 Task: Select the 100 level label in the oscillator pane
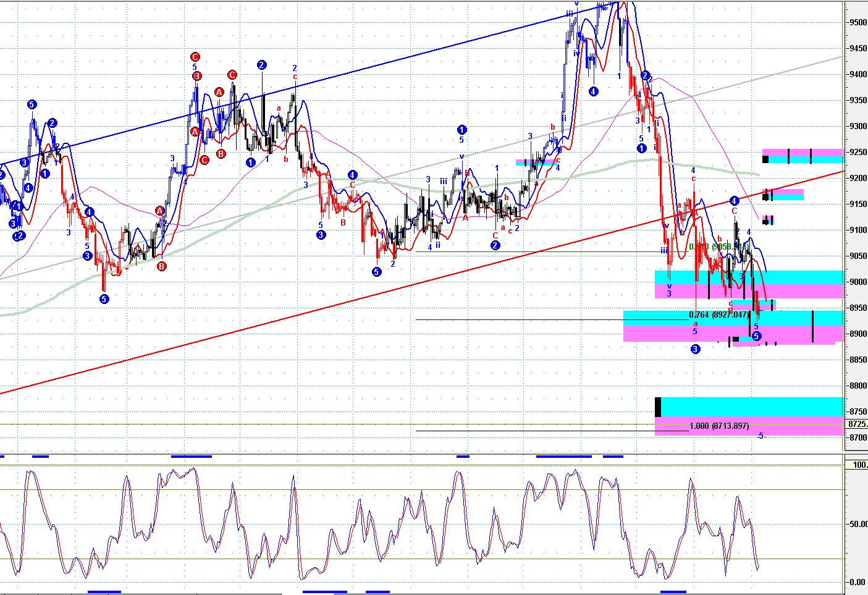tap(859, 465)
